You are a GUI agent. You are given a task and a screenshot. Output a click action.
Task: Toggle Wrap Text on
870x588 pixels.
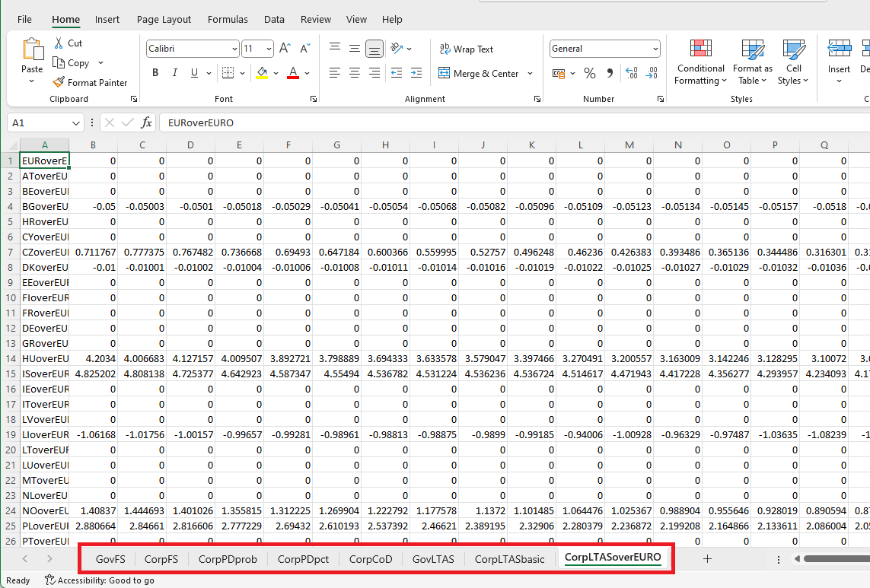coord(467,49)
